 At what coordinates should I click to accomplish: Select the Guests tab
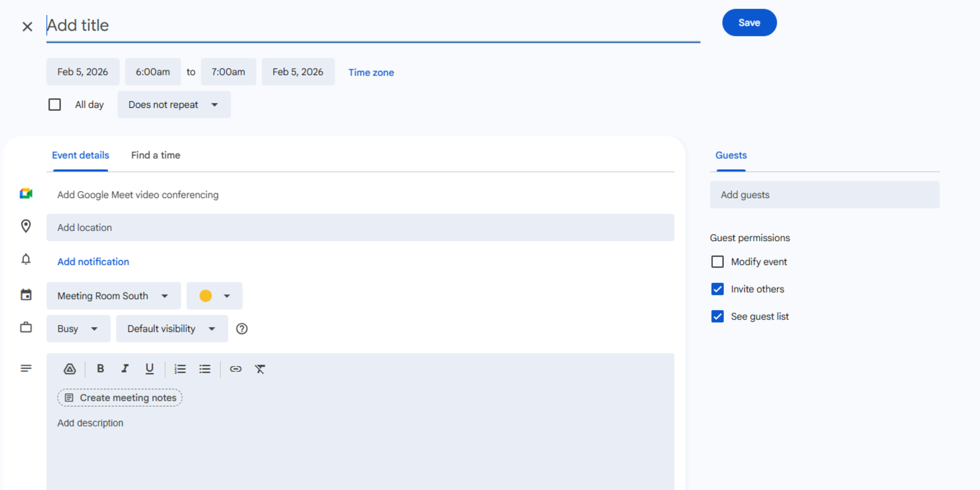pyautogui.click(x=731, y=155)
